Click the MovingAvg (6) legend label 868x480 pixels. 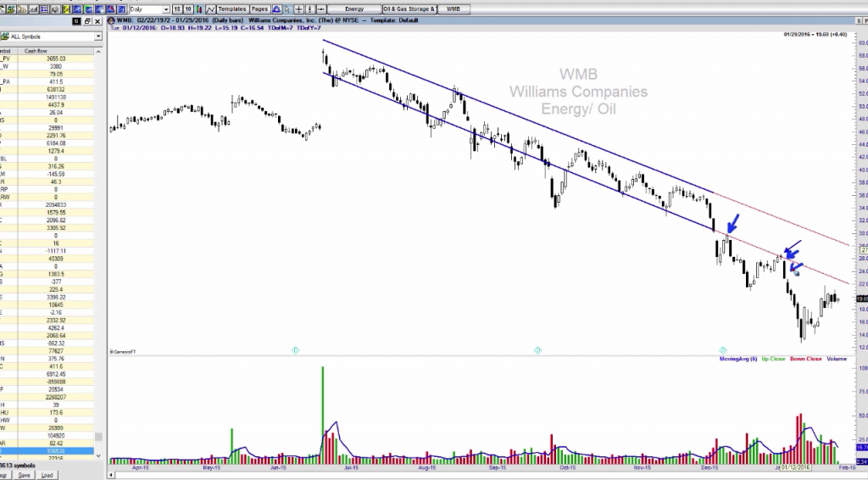738,359
